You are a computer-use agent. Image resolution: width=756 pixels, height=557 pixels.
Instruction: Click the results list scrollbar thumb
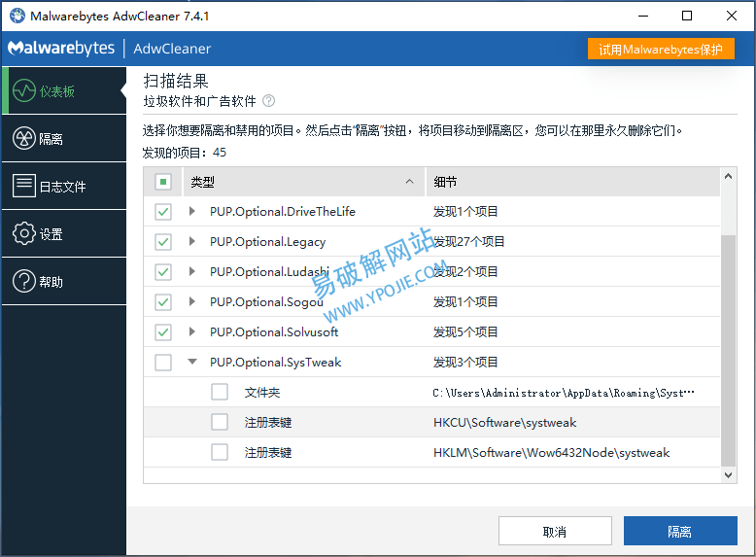(728, 351)
